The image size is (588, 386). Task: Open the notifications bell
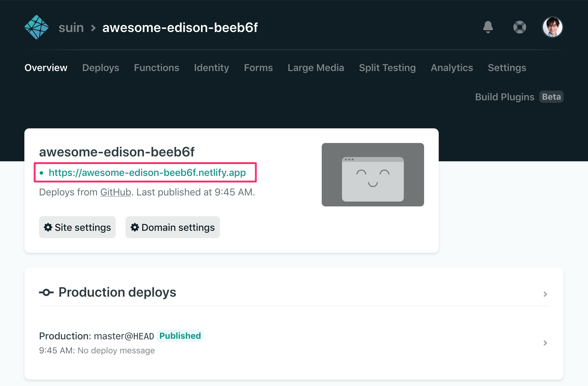pos(488,27)
